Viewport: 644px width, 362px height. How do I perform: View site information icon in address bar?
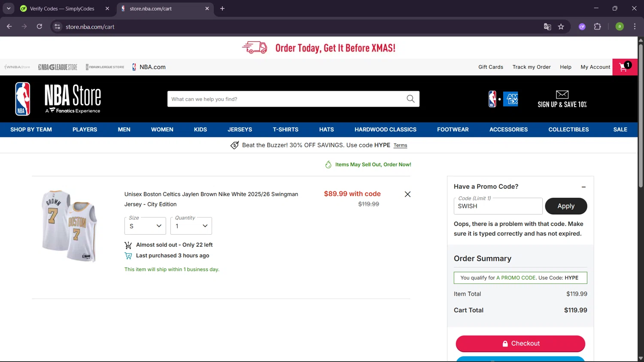pos(57,27)
